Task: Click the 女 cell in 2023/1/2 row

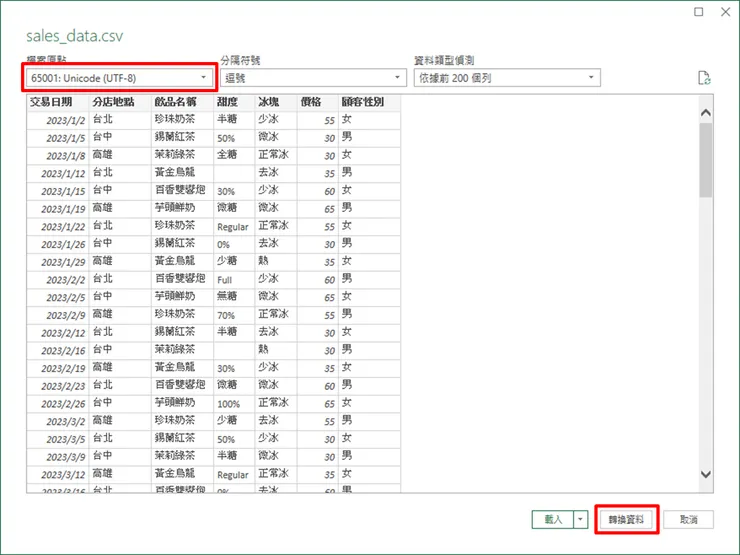Action: point(370,120)
